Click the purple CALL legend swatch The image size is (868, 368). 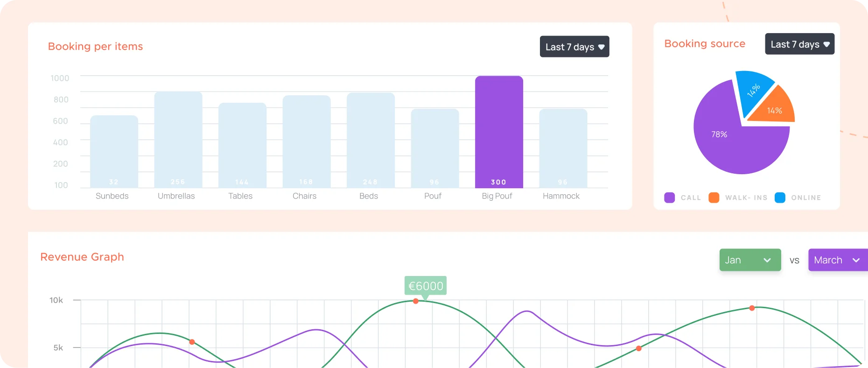pyautogui.click(x=670, y=198)
